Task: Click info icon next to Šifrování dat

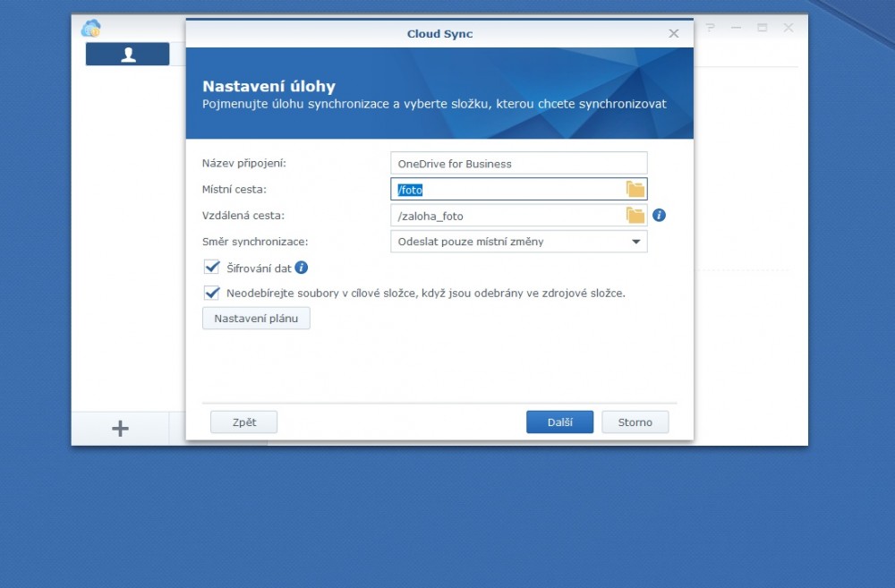Action: tap(302, 268)
